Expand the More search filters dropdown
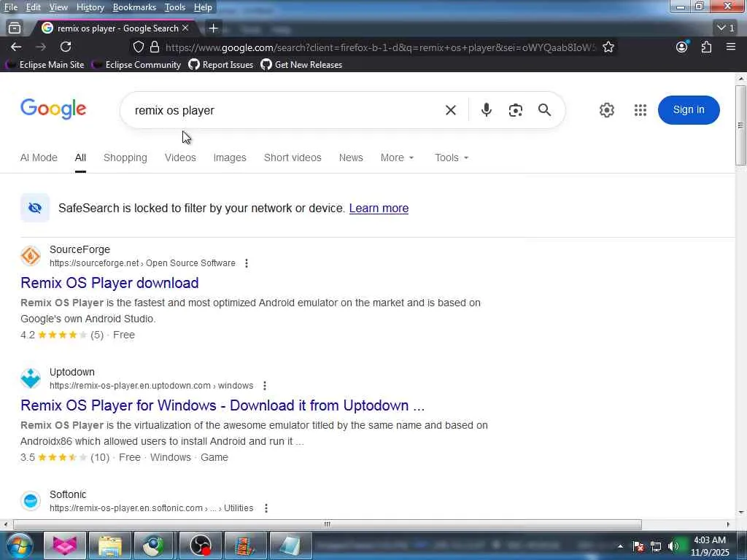Image resolution: width=747 pixels, height=560 pixels. 397,157
